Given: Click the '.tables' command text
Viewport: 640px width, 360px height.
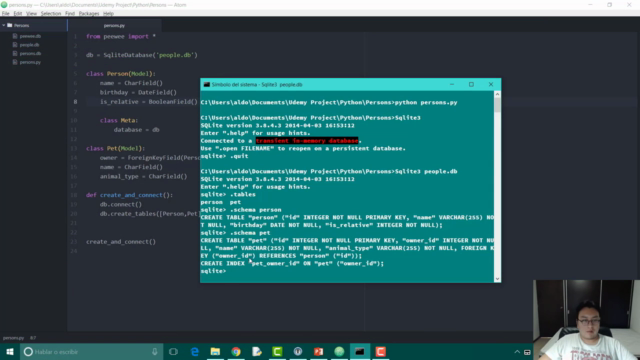Looking at the screenshot, I should pos(243,194).
